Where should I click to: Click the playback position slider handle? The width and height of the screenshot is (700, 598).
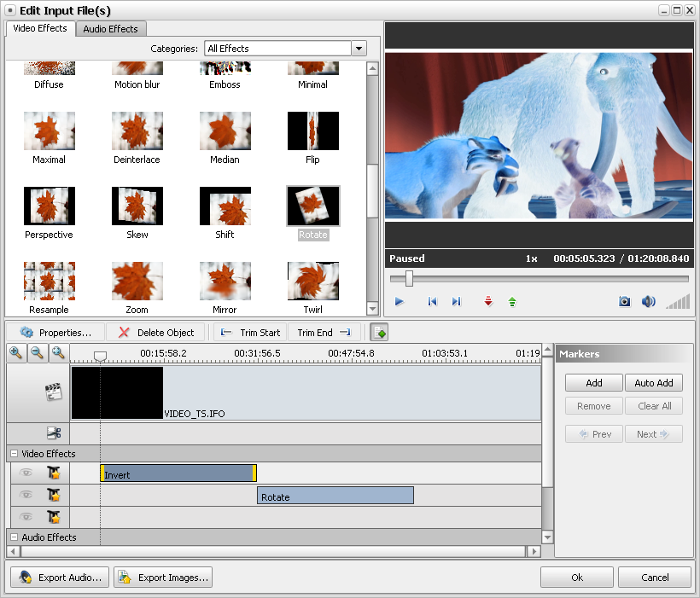click(409, 278)
